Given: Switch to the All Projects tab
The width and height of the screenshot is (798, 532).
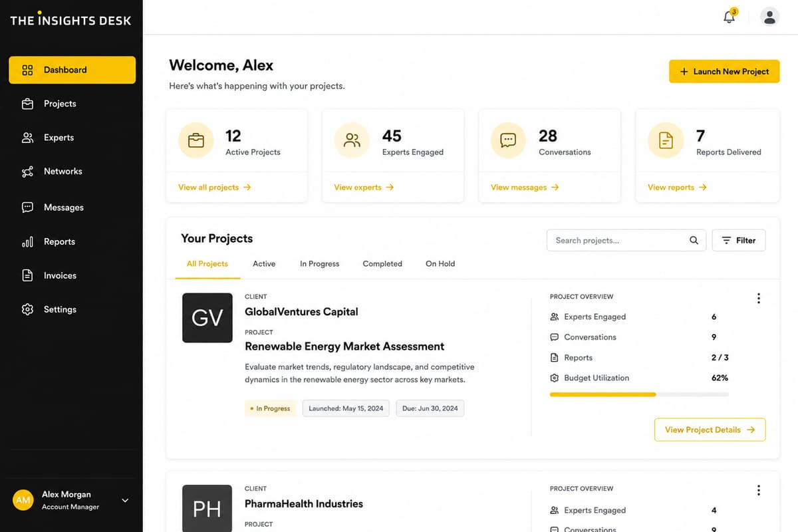Looking at the screenshot, I should click(207, 264).
